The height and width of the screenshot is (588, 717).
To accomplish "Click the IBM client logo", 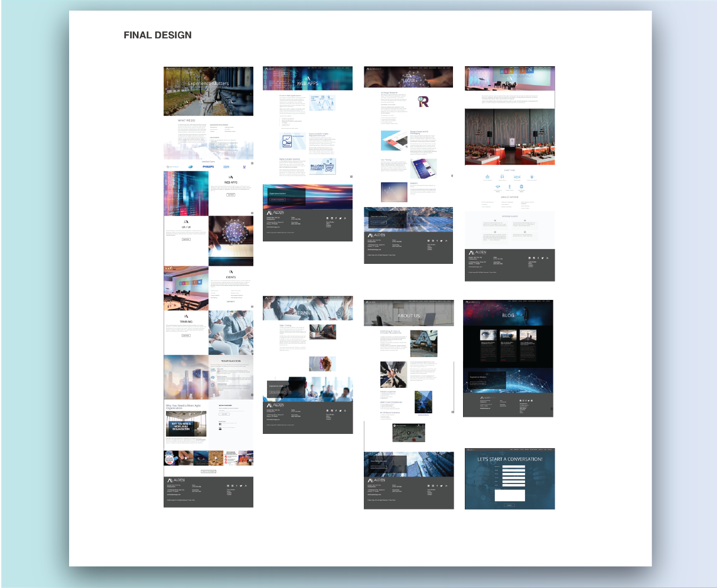I will click(x=226, y=167).
